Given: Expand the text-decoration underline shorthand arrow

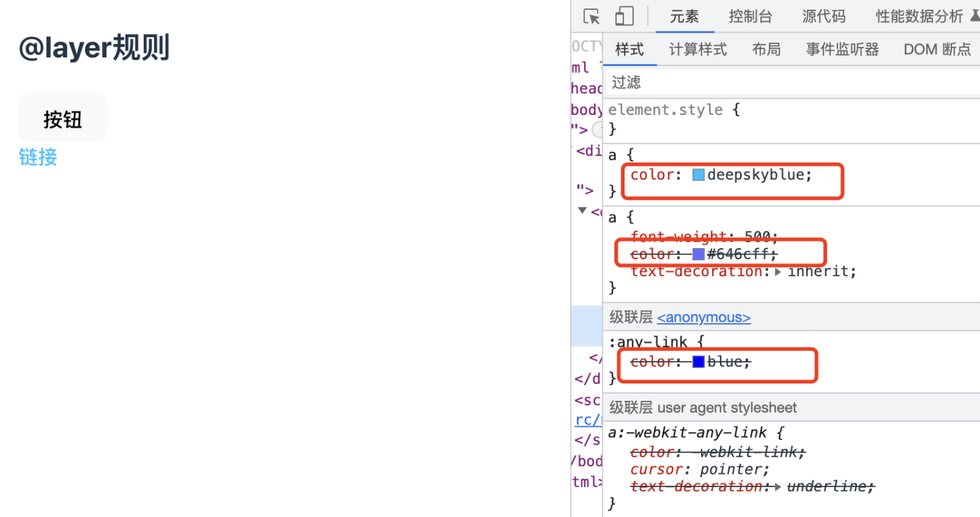Looking at the screenshot, I should [778, 486].
